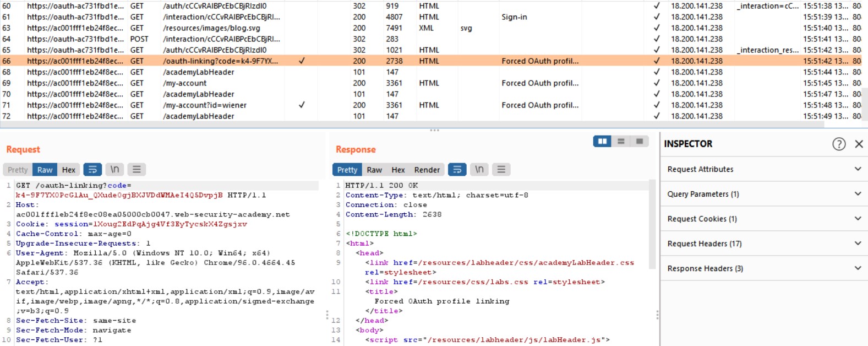The width and height of the screenshot is (868, 346).
Task: Click the history table vertical scrollbar
Action: click(x=865, y=104)
